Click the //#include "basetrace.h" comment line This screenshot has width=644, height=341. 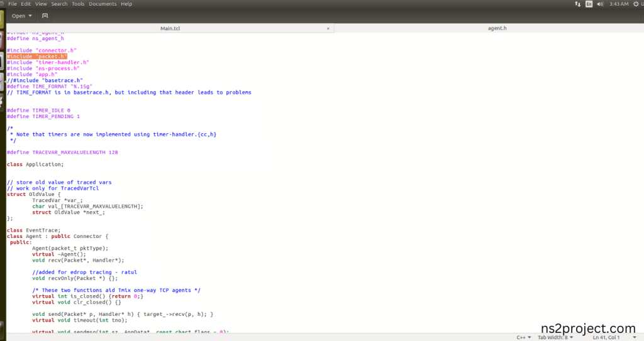click(45, 80)
